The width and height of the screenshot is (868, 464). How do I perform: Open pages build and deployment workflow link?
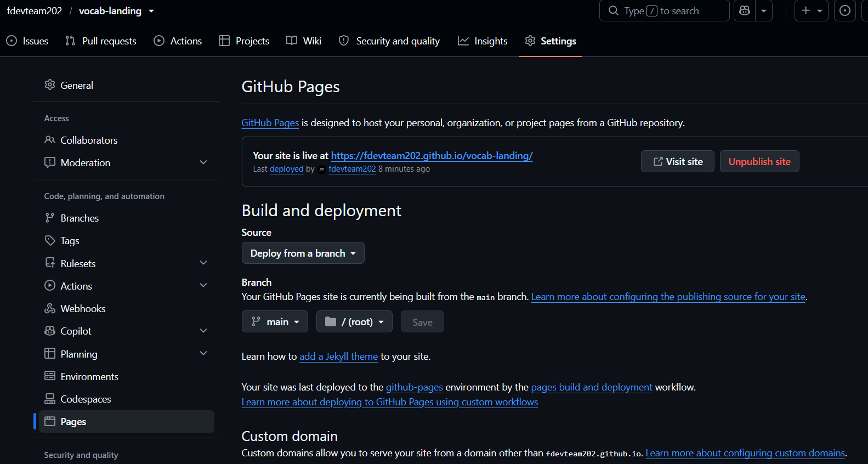[592, 387]
